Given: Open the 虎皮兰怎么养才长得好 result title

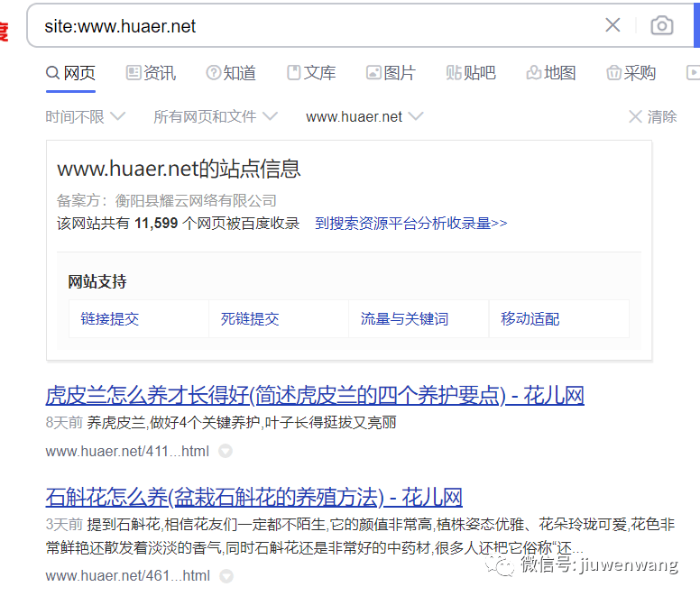Looking at the screenshot, I should click(315, 395).
